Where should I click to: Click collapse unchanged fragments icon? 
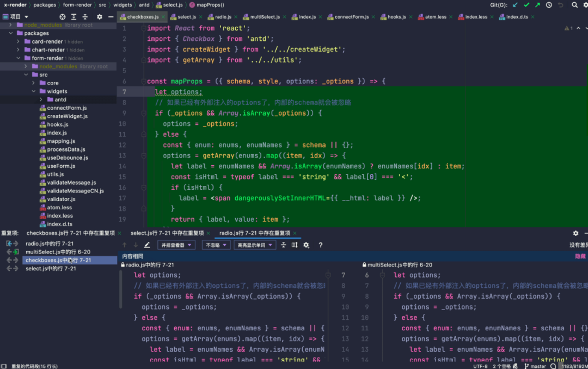click(x=284, y=245)
